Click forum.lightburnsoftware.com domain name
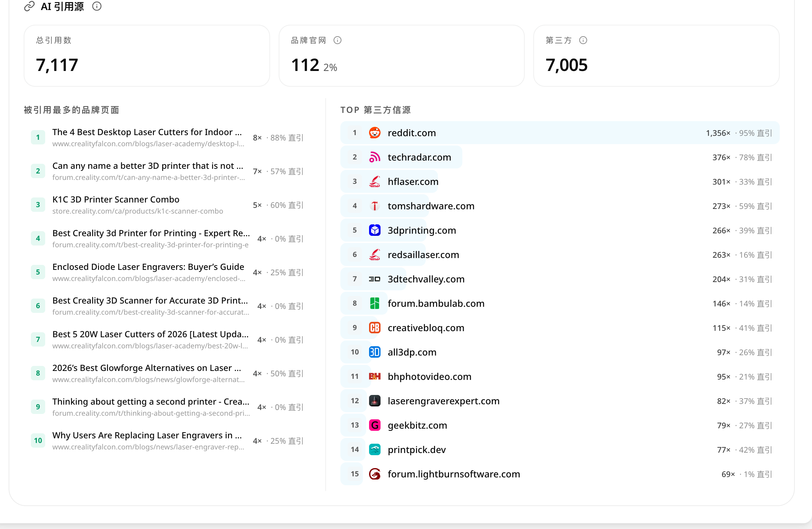 point(454,474)
